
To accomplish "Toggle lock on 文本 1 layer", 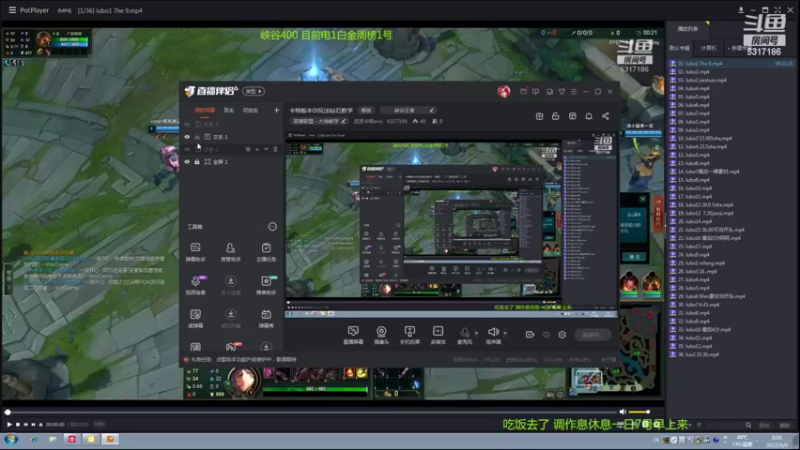I will pos(197,137).
